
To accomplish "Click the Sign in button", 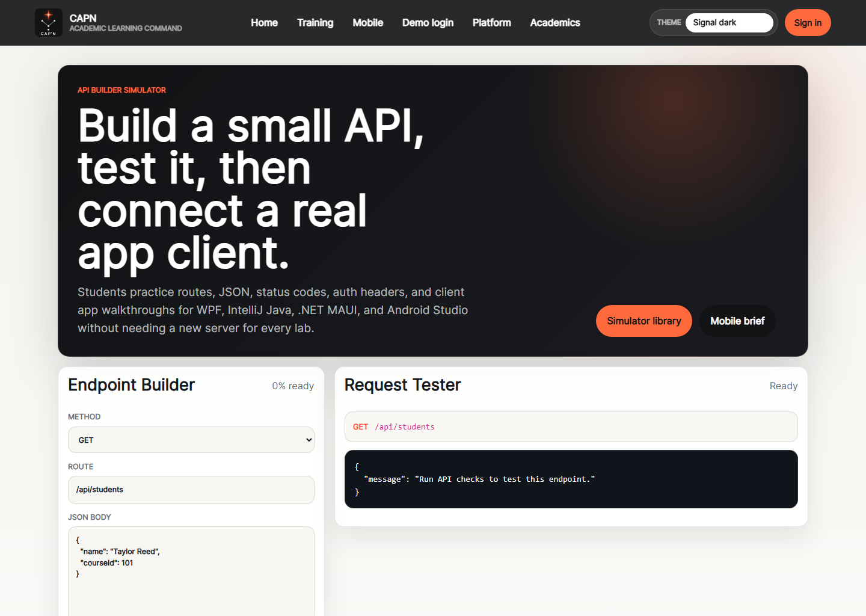I will [808, 23].
